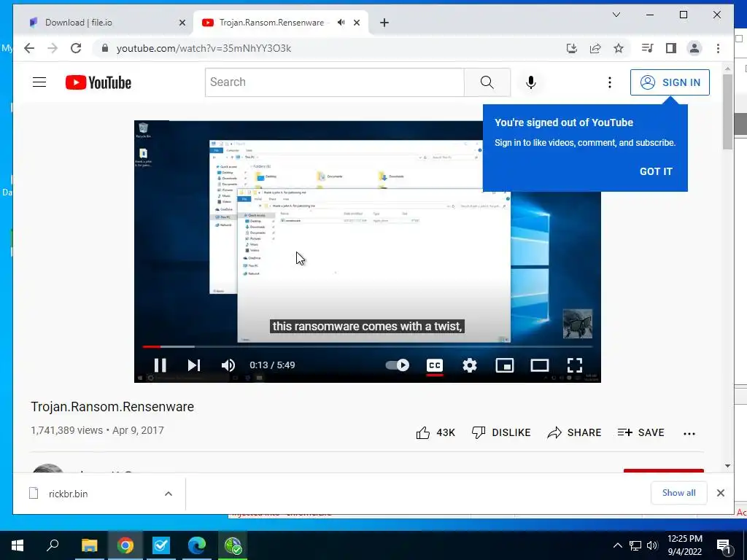Show all downloads
747x560 pixels.
(x=678, y=493)
